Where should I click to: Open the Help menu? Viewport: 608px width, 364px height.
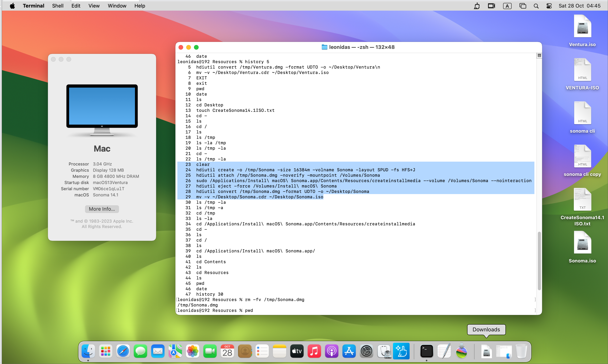coord(140,6)
